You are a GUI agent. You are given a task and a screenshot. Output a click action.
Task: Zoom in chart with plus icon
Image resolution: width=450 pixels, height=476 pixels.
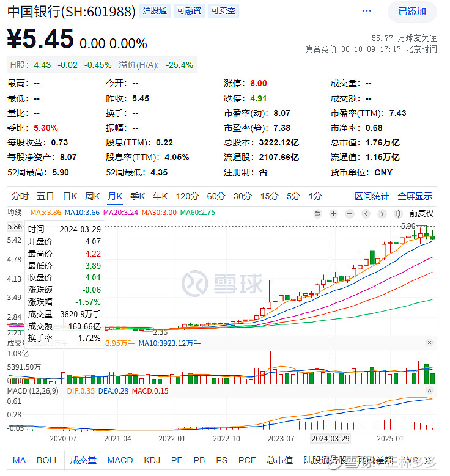pyautogui.click(x=333, y=214)
